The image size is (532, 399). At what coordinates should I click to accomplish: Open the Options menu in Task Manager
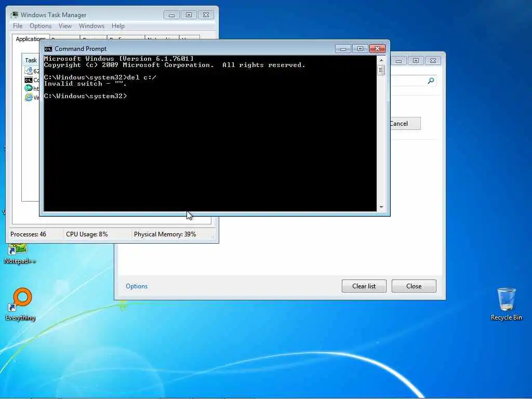[x=41, y=26]
